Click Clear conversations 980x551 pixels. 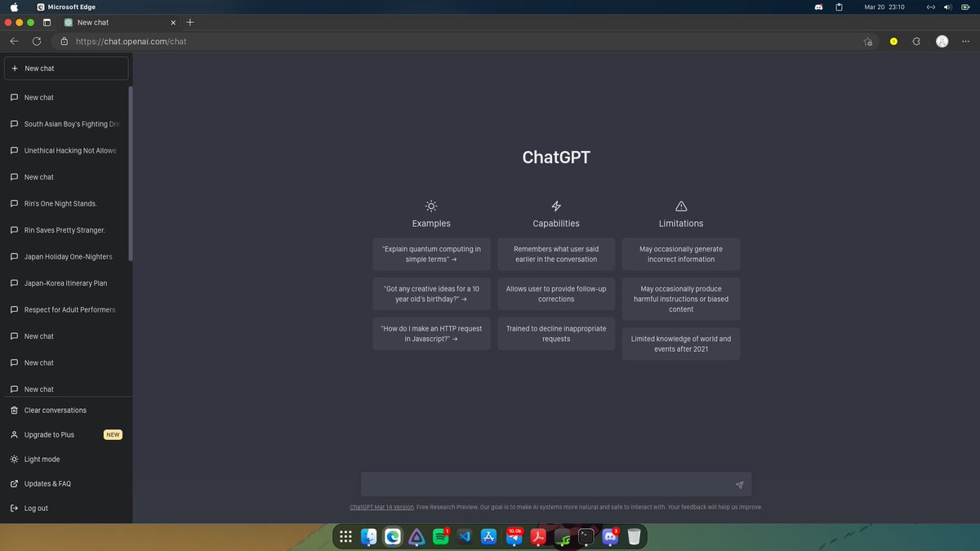65,411
